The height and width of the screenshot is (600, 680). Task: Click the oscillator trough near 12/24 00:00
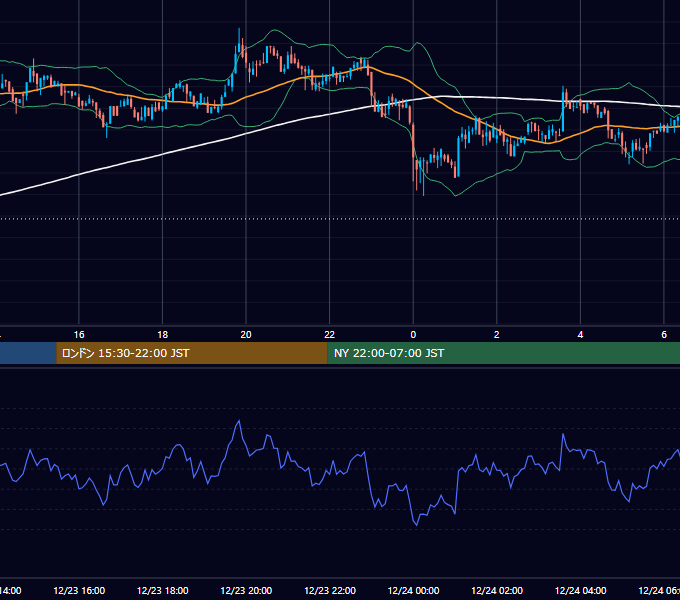coord(416,524)
